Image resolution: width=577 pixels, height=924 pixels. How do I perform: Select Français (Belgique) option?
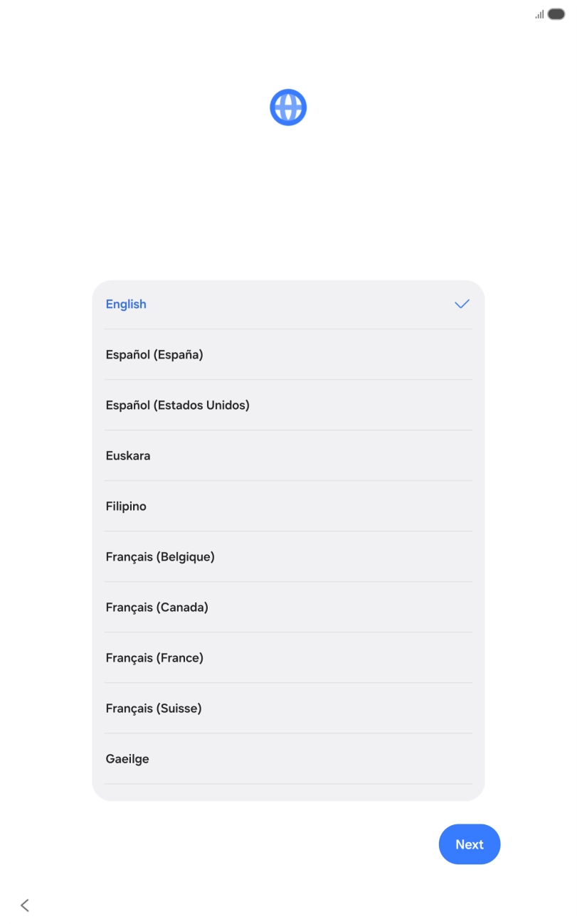click(x=160, y=556)
